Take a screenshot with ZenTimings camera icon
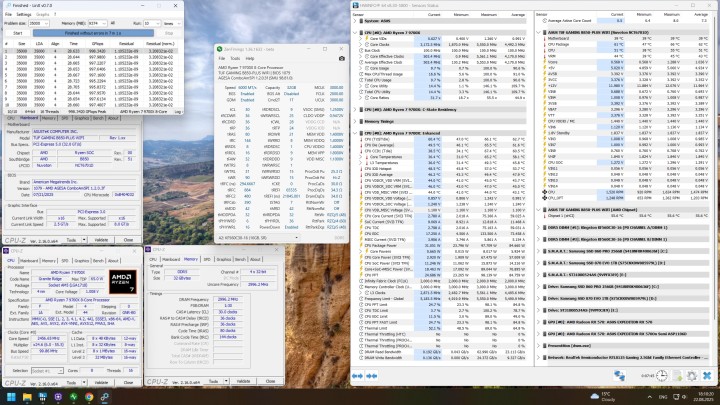This screenshot has height=405, width=720. coord(342,58)
